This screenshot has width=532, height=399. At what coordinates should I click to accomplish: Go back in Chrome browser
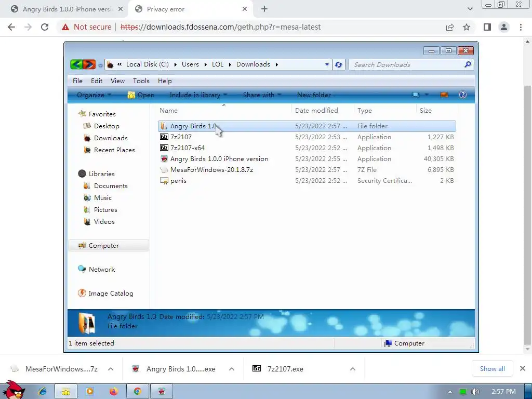tap(11, 27)
